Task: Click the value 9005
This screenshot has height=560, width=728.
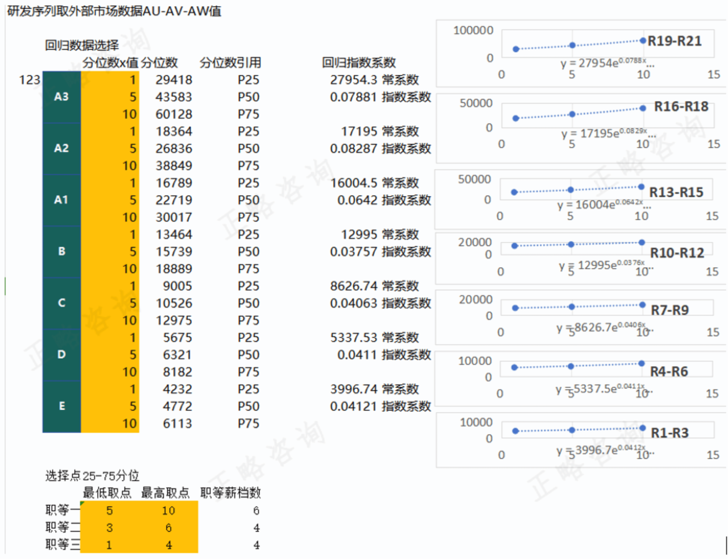Action: pyautogui.click(x=177, y=286)
